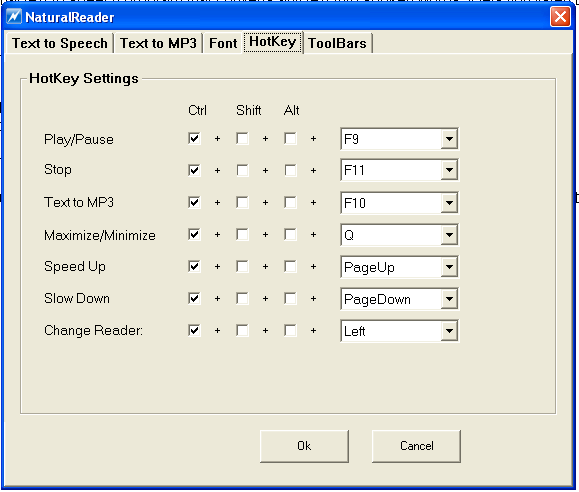Go to the ToolBars tab

(x=337, y=43)
